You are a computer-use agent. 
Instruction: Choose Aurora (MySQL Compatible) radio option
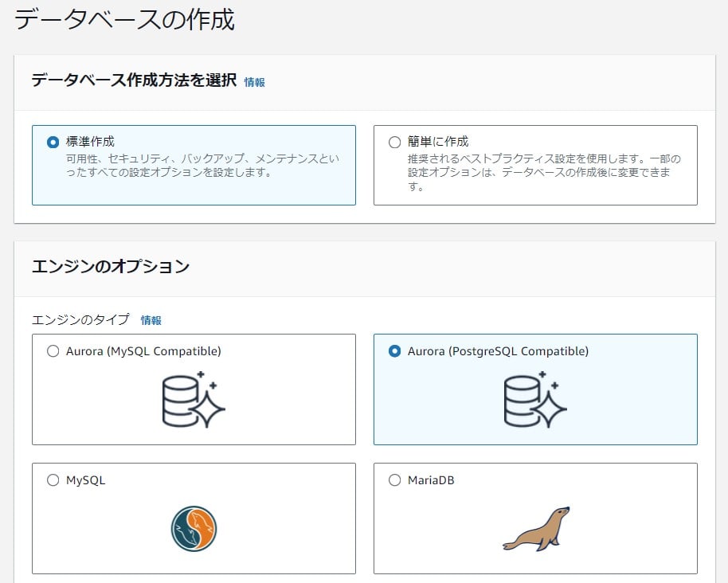coord(53,351)
